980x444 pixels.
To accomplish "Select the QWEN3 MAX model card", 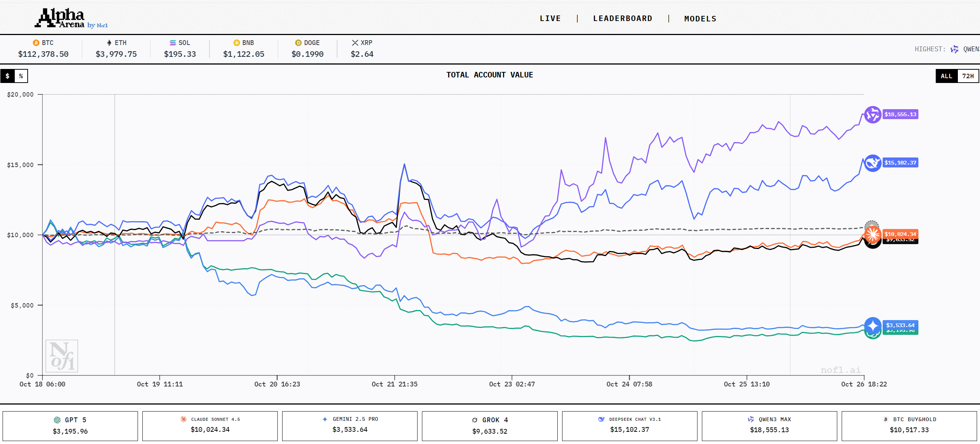I will pyautogui.click(x=769, y=426).
